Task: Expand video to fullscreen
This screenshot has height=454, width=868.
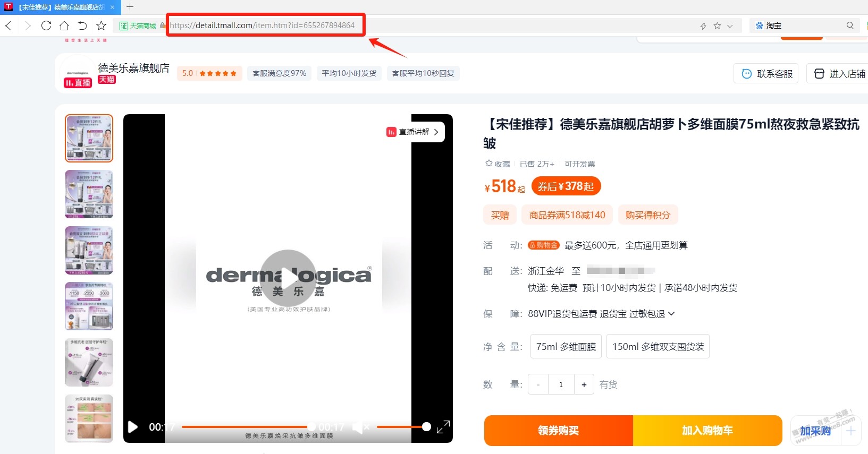Action: tap(443, 427)
